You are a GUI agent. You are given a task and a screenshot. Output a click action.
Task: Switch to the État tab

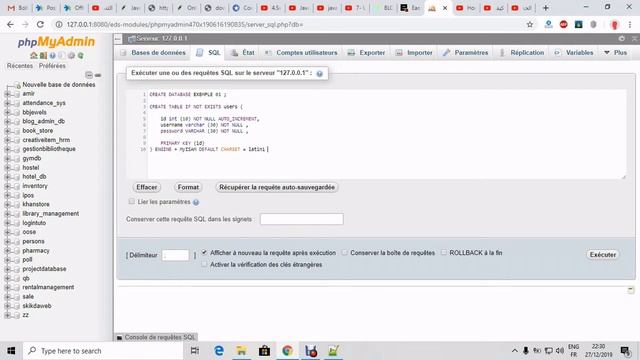(243, 53)
